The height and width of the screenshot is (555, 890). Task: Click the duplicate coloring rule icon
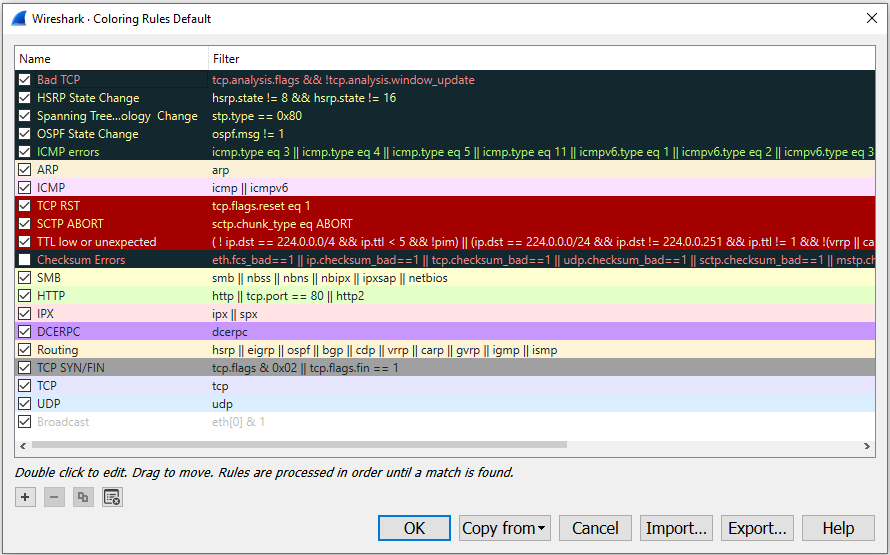pos(83,497)
